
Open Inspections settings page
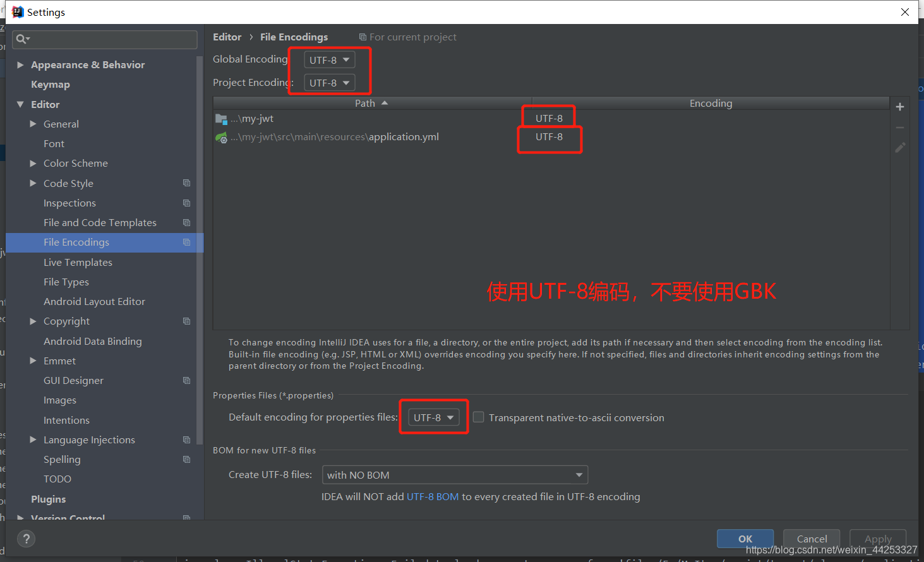[69, 203]
